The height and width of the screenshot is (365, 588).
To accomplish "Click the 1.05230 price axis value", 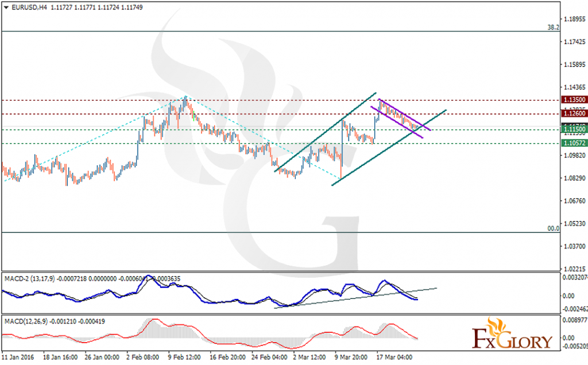I will click(575, 223).
